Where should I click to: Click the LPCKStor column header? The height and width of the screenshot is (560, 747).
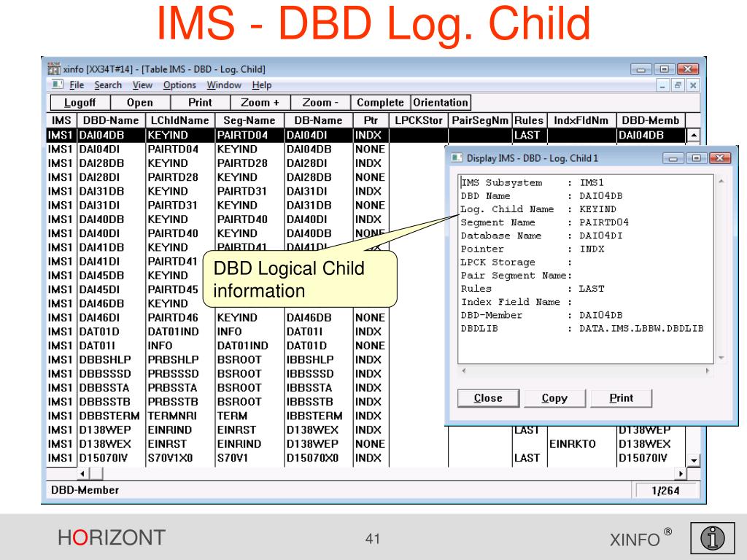click(x=419, y=120)
